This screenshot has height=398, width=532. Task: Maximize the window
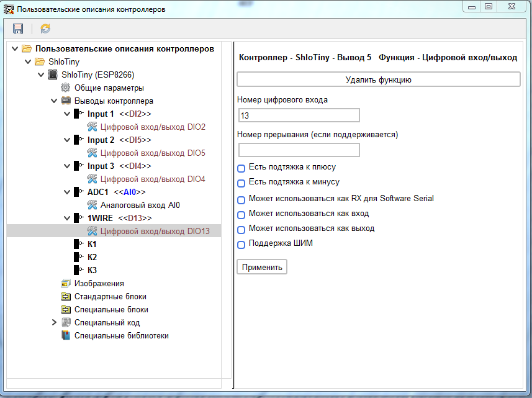click(488, 6)
